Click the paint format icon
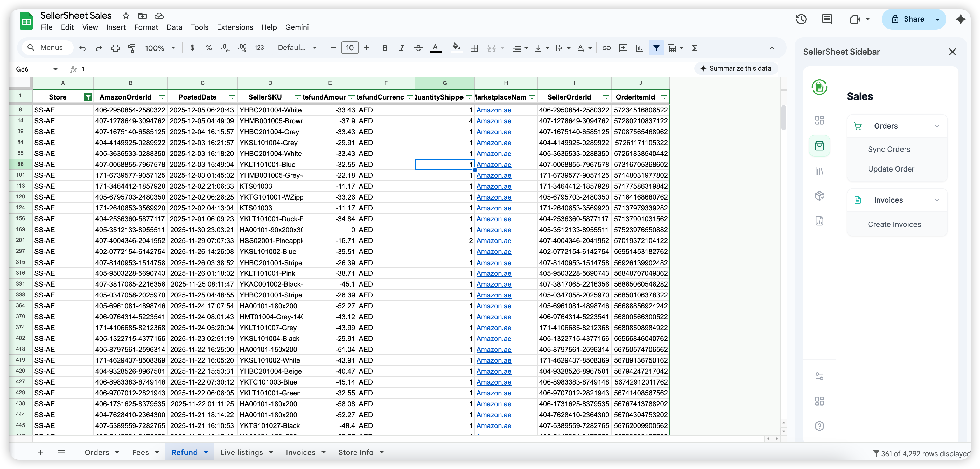 [x=132, y=48]
